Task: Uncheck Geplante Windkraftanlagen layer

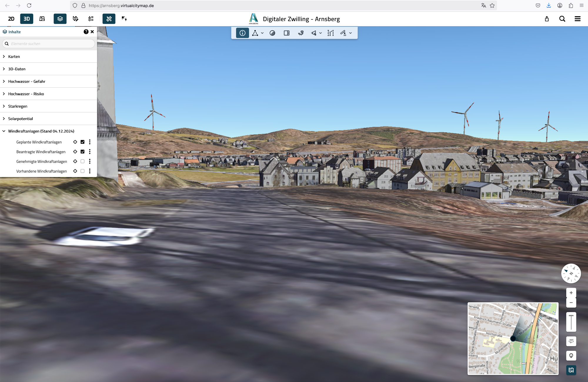Action: click(83, 142)
